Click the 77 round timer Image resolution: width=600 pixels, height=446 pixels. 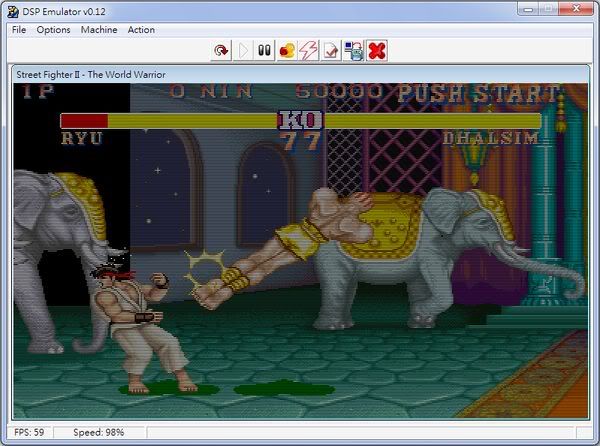click(x=300, y=141)
